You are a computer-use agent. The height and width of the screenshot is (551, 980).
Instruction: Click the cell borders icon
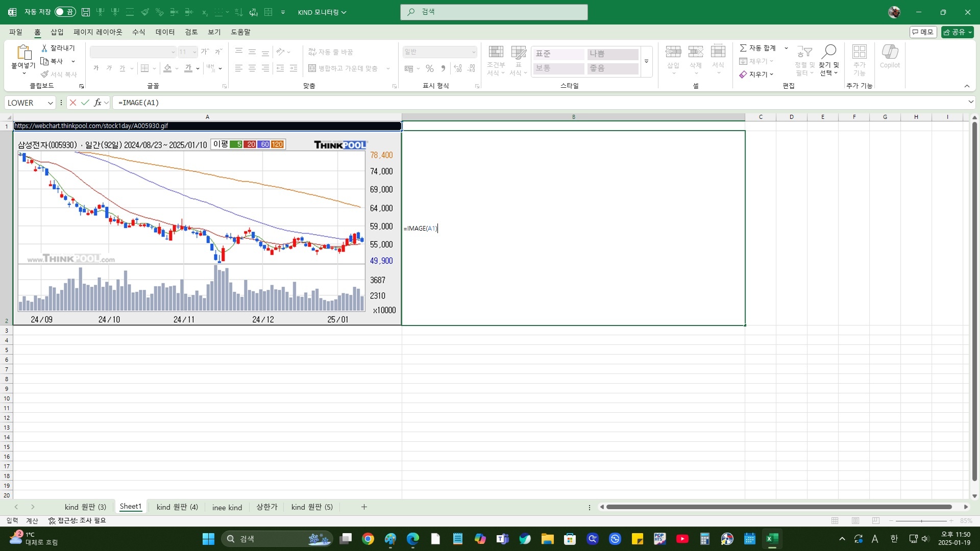(144, 68)
